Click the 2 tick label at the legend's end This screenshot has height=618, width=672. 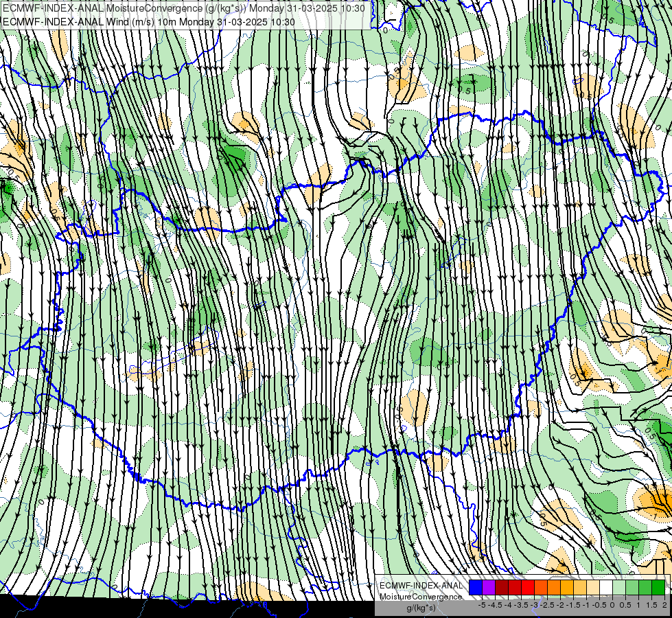point(664,605)
